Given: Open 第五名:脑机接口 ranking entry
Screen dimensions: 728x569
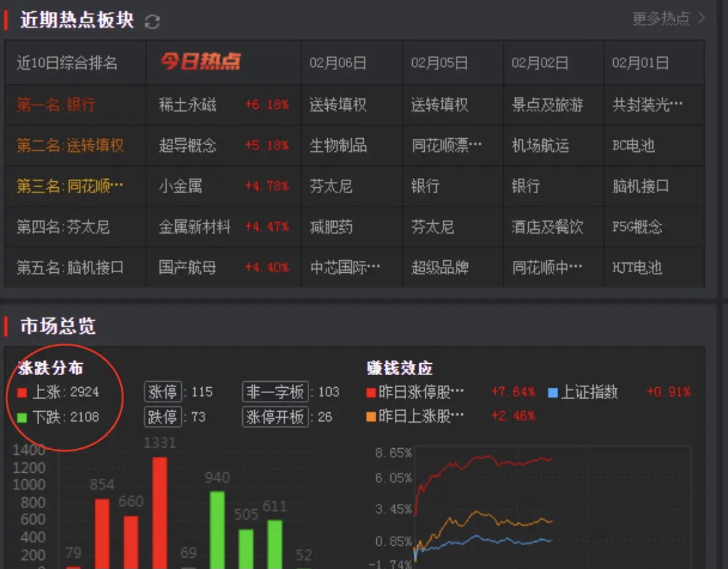Looking at the screenshot, I should tap(70, 268).
